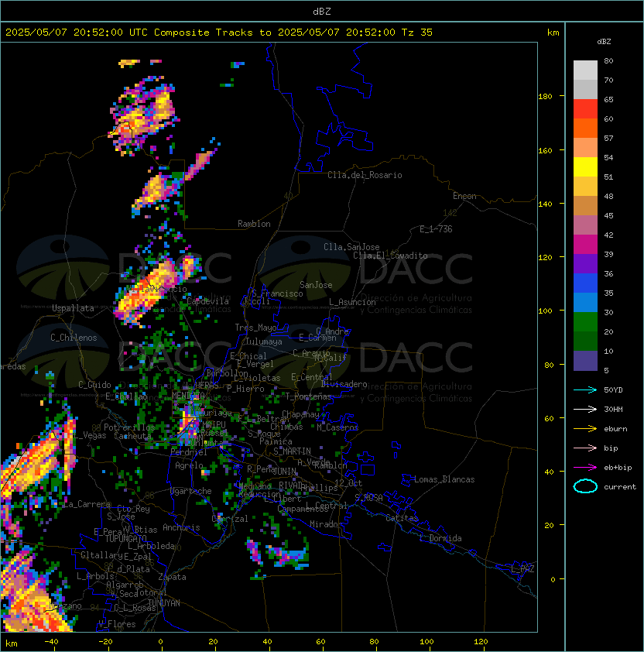Click the 'km' label in header line
This screenshot has height=652, width=644.
(553, 33)
